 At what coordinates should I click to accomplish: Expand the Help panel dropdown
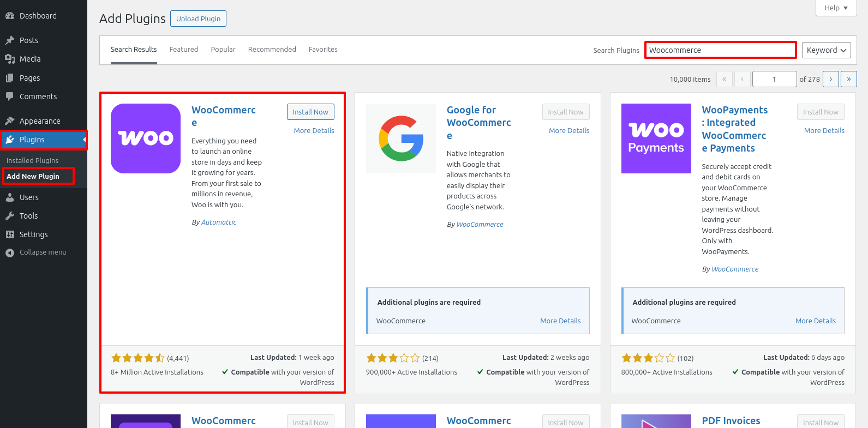[x=836, y=8]
